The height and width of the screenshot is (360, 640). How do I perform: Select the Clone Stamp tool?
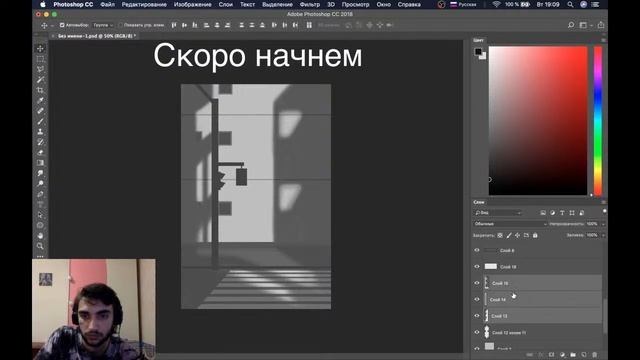(x=40, y=132)
